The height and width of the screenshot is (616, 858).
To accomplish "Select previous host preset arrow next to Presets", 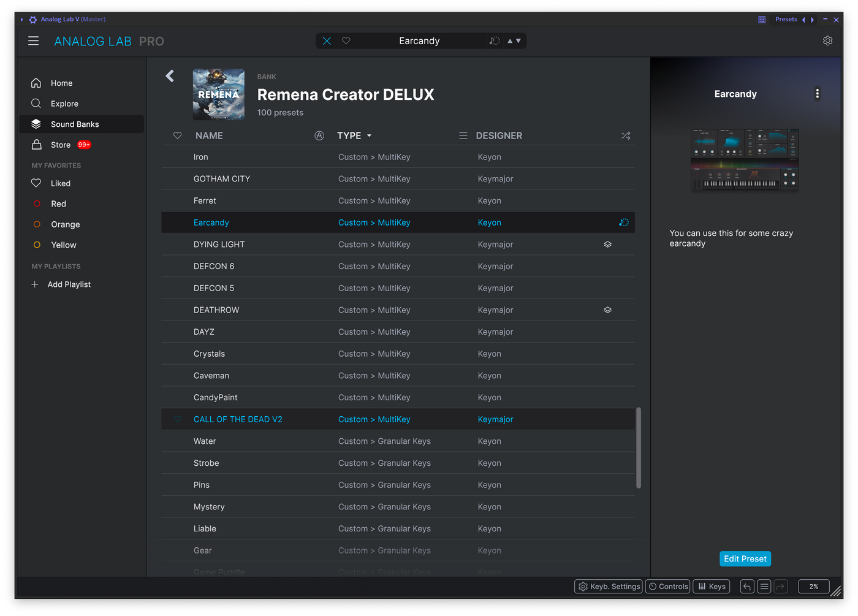I will pyautogui.click(x=803, y=20).
